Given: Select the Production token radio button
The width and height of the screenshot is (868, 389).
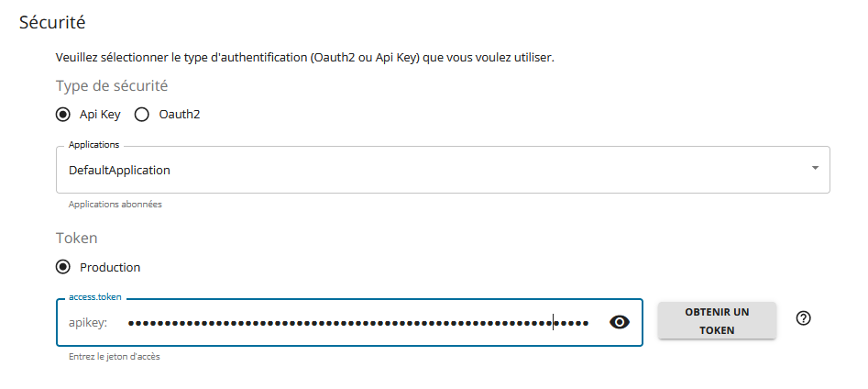Looking at the screenshot, I should tap(63, 267).
